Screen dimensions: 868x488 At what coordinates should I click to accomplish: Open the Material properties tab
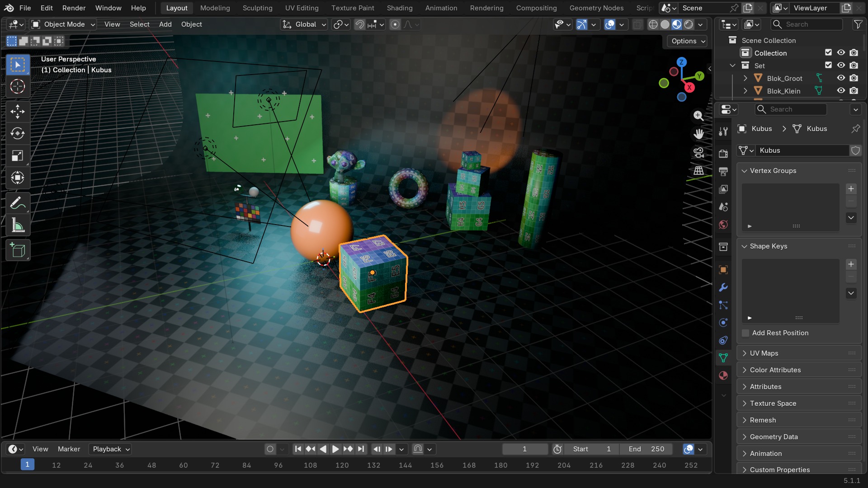click(723, 375)
